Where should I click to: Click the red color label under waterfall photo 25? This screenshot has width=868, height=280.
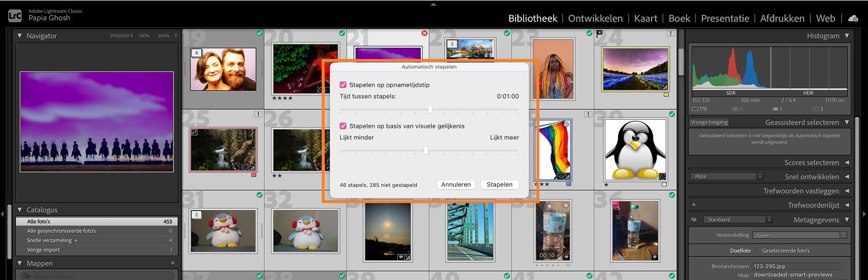[x=253, y=175]
